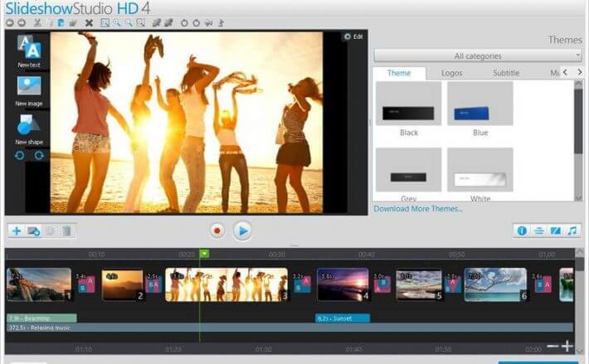Insert a New image object
Screen dimensions: 589x364
(x=29, y=91)
